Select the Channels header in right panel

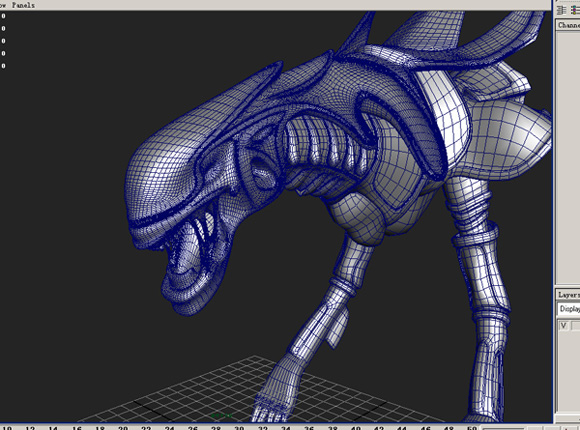point(569,25)
